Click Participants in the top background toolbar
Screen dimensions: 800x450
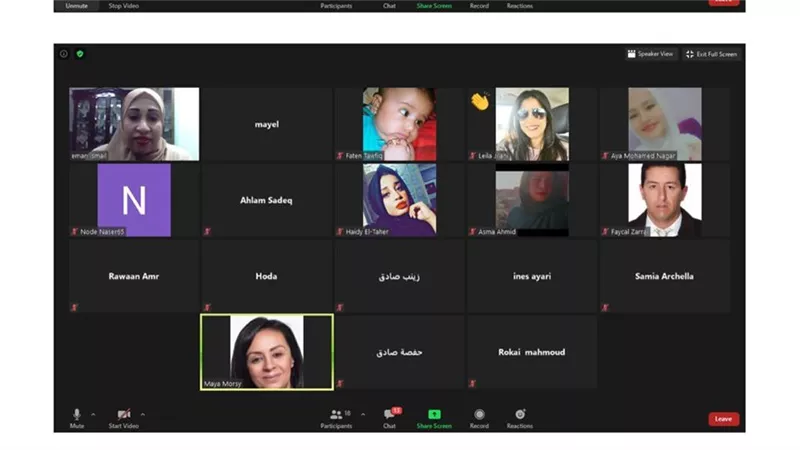[x=336, y=6]
